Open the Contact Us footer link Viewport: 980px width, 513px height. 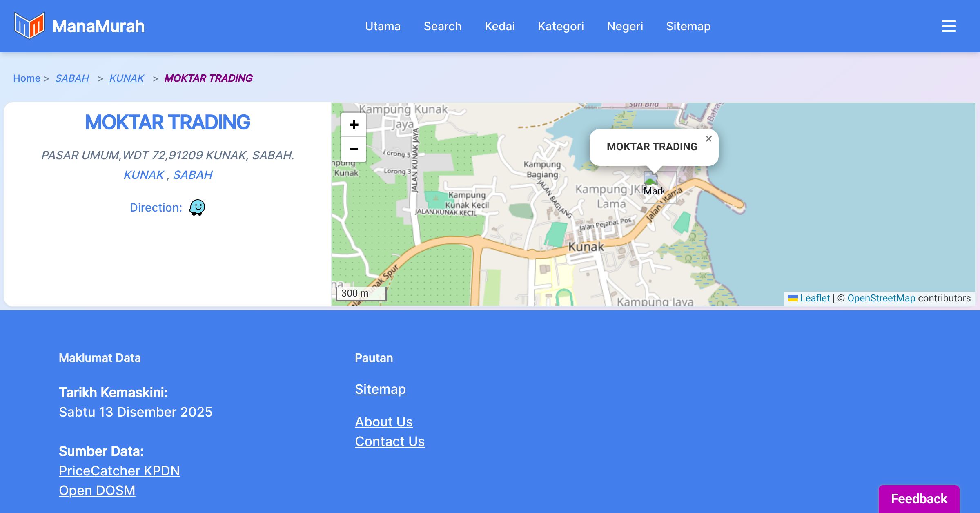click(x=390, y=442)
